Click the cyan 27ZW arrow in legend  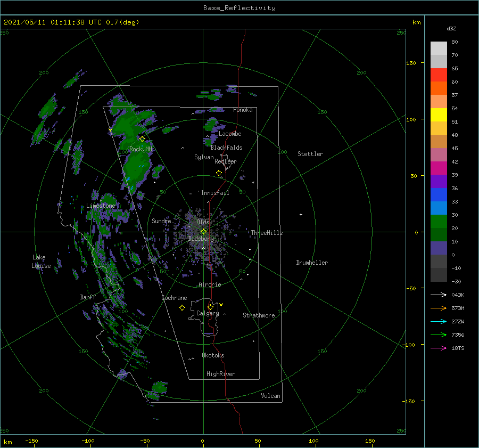(439, 321)
